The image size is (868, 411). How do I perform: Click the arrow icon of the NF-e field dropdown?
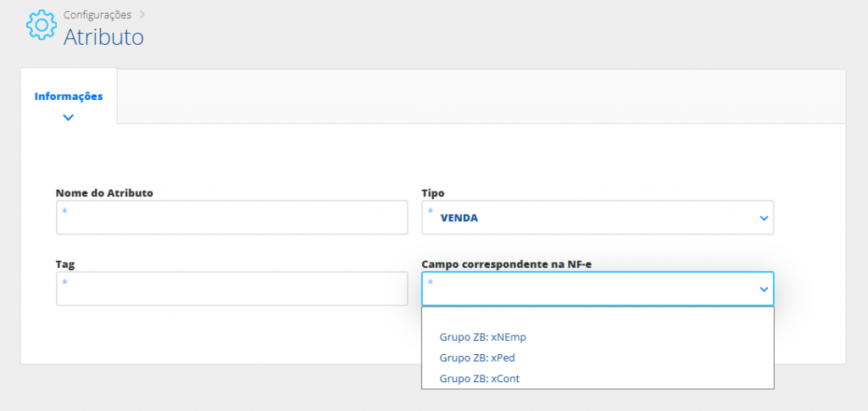[x=764, y=290]
